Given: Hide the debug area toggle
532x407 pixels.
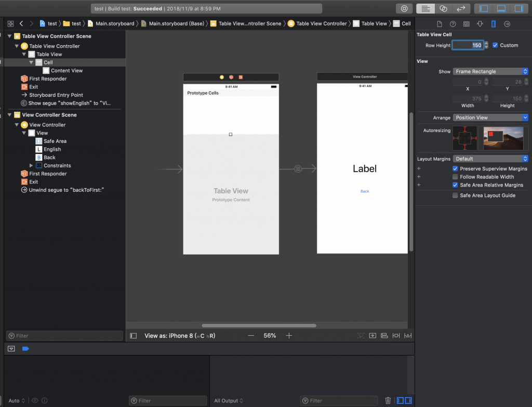Looking at the screenshot, I should (x=11, y=349).
